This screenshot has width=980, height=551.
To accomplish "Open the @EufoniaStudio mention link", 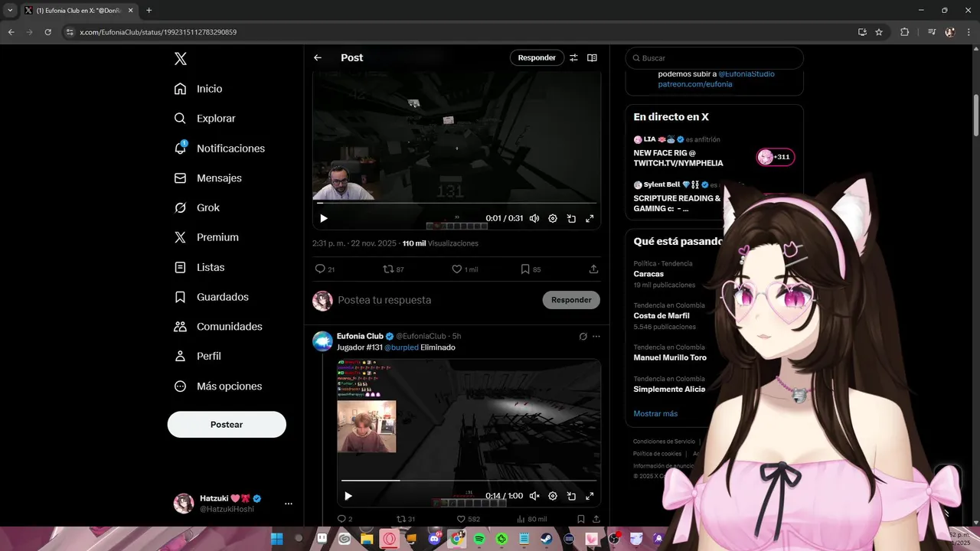I will tap(746, 74).
